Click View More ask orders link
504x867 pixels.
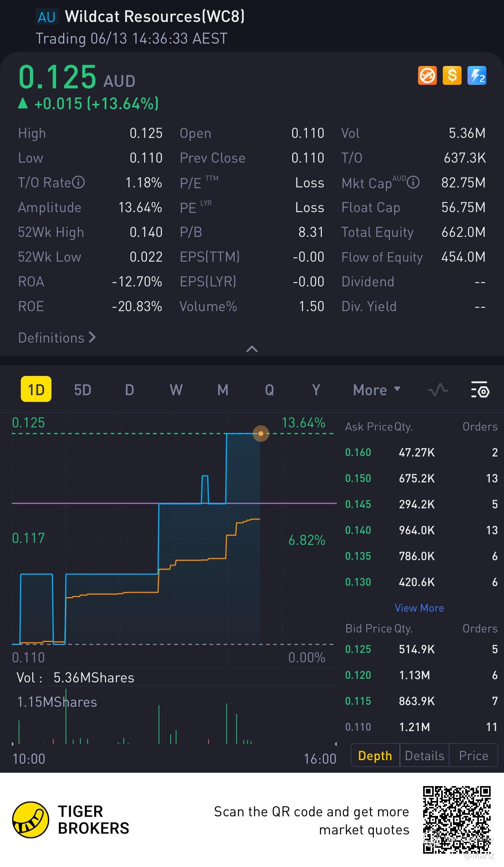pyautogui.click(x=419, y=608)
